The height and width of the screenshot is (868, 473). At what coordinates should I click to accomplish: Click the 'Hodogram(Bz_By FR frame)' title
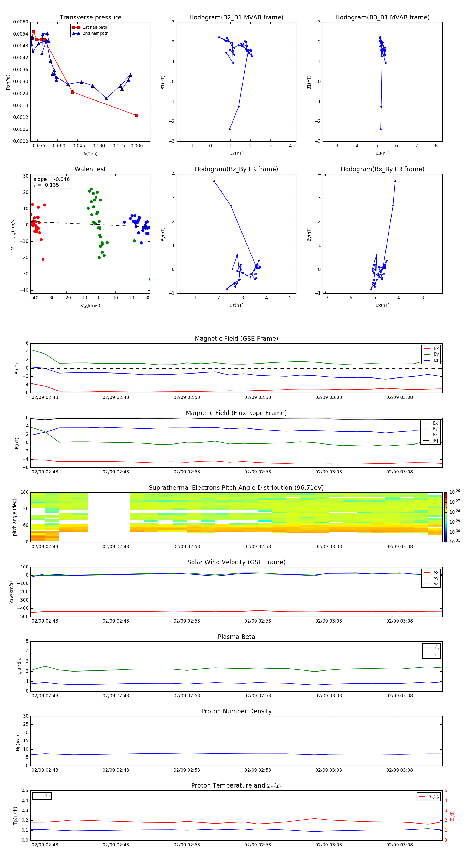(236, 169)
